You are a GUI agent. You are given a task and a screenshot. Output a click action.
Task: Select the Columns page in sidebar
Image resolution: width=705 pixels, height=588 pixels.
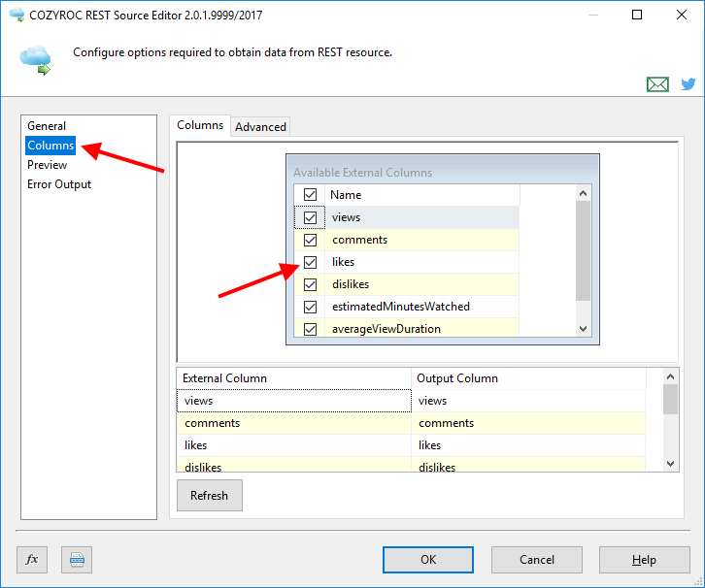coord(50,146)
